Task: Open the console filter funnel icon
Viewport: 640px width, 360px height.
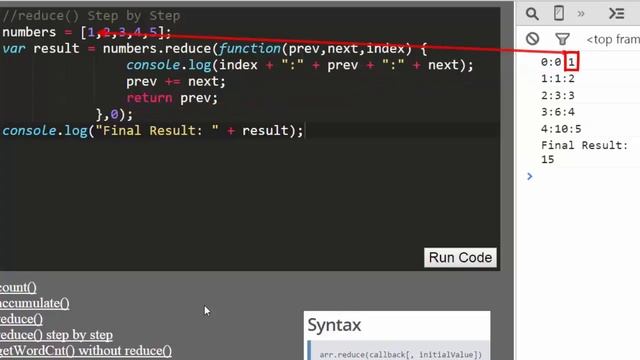Action: (562, 39)
